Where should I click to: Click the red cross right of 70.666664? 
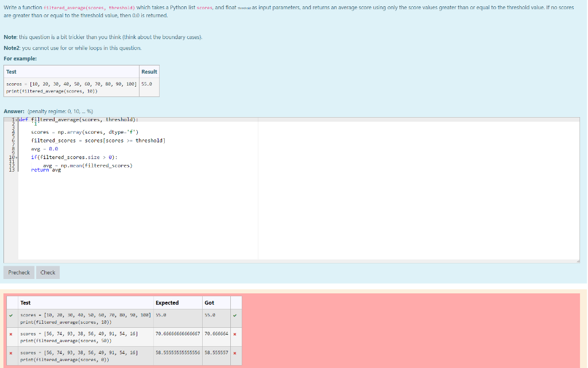[235, 334]
